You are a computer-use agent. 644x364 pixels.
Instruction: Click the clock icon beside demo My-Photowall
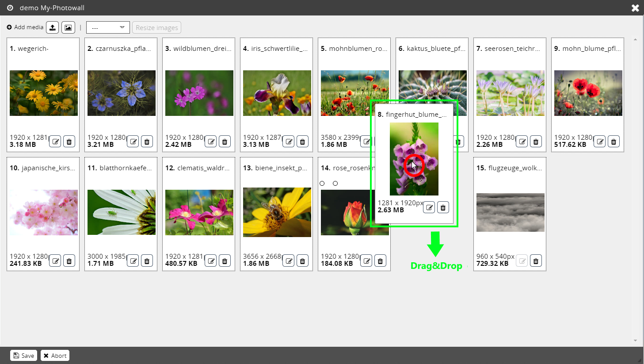click(10, 8)
